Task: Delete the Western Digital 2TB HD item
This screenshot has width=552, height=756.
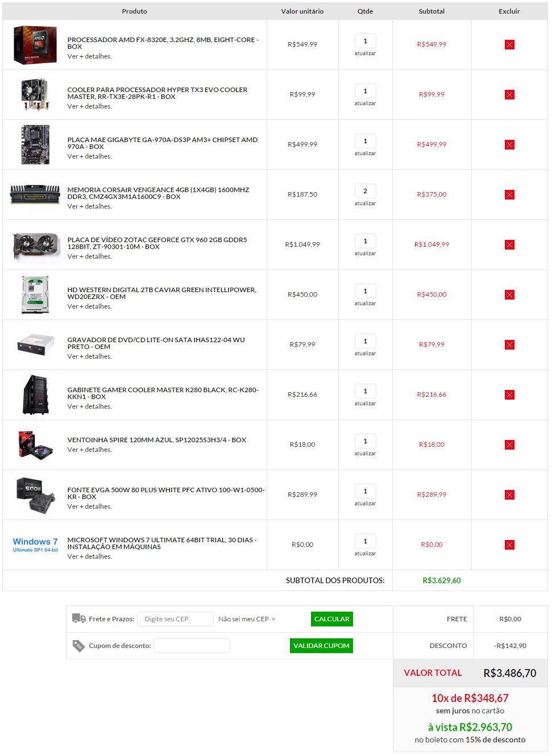Action: [509, 295]
